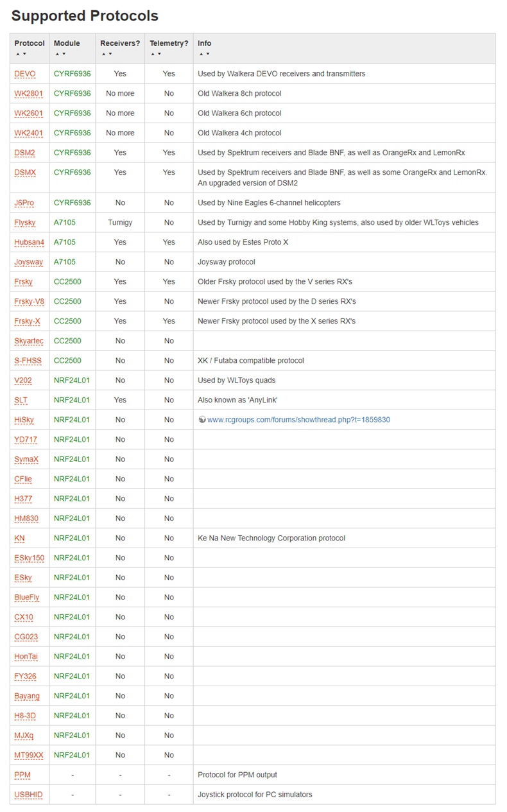This screenshot has width=507, height=812.
Task: Open the DEVO protocol link
Action: click(25, 74)
